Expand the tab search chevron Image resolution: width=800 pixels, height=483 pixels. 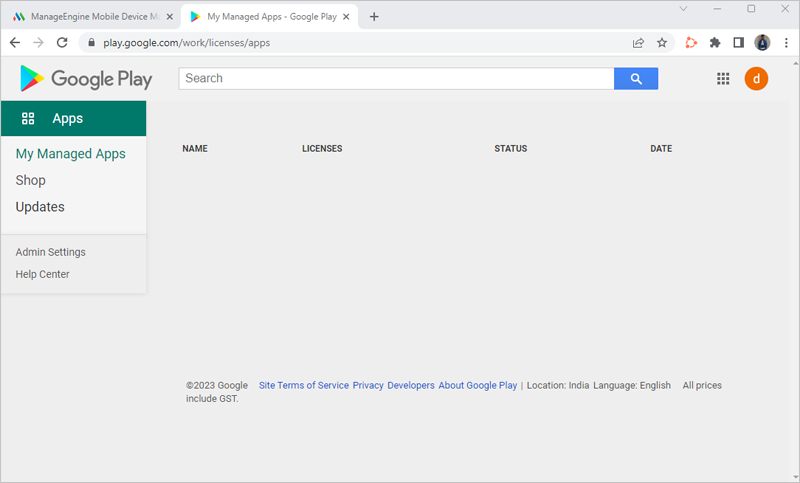pos(683,9)
